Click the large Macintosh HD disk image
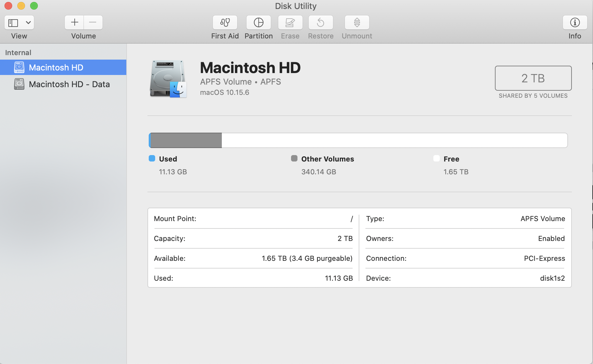593x364 pixels. click(x=168, y=79)
